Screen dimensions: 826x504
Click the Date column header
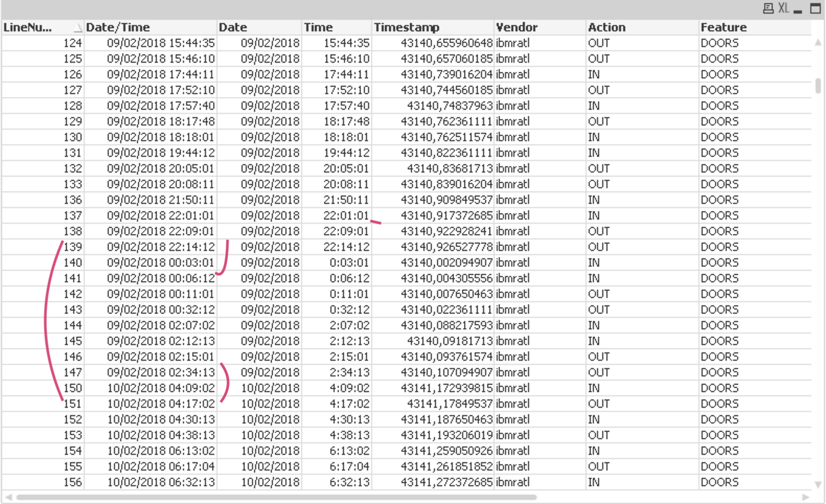click(233, 27)
